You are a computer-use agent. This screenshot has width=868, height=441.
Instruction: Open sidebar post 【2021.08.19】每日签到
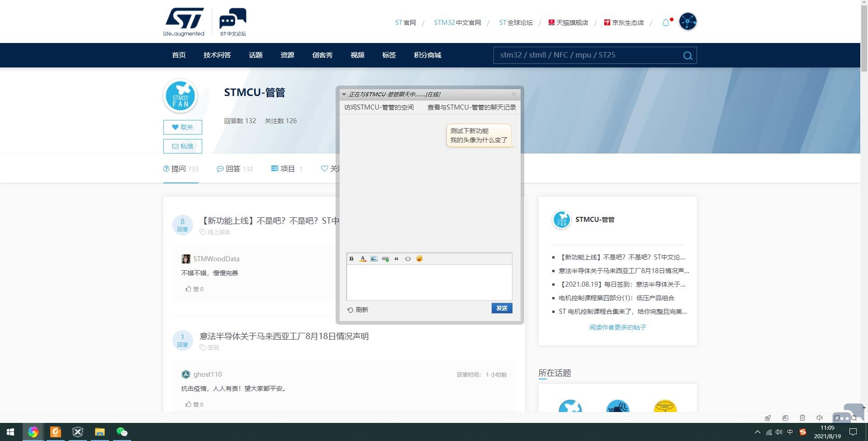pos(622,284)
